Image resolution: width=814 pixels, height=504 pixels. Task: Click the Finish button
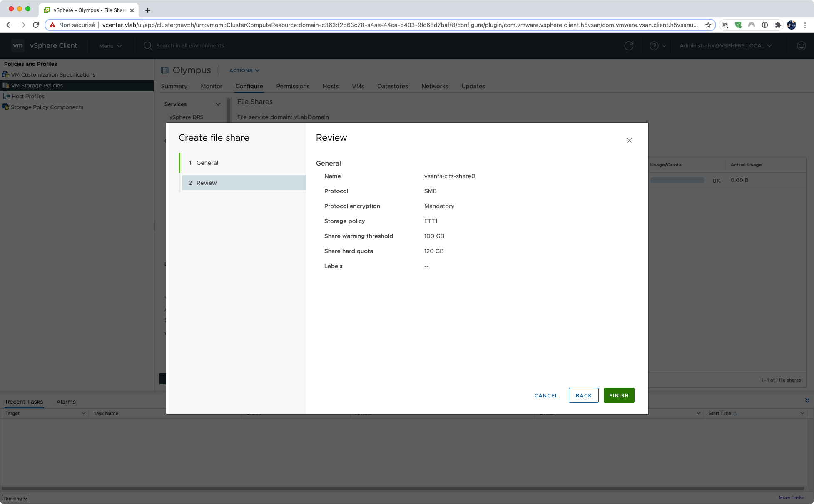click(x=619, y=395)
